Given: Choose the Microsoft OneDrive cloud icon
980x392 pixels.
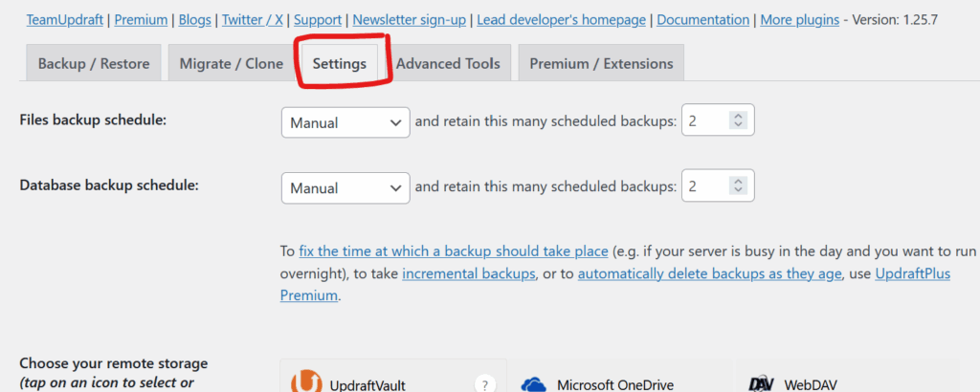Looking at the screenshot, I should [534, 384].
